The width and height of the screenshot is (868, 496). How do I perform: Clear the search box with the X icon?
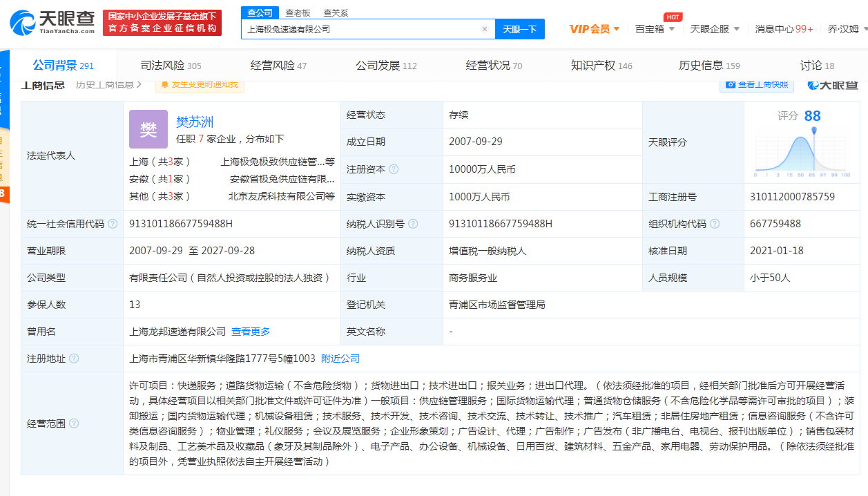pyautogui.click(x=485, y=29)
